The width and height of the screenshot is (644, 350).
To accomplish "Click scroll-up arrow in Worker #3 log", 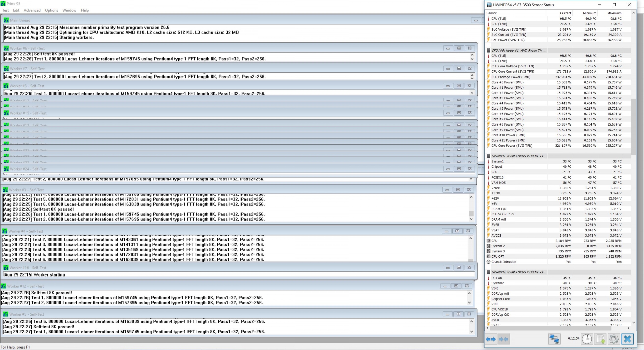I will coord(471,197).
